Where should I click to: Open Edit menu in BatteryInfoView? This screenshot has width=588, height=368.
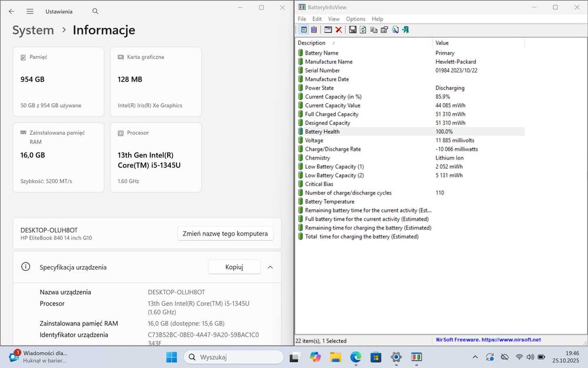point(317,19)
